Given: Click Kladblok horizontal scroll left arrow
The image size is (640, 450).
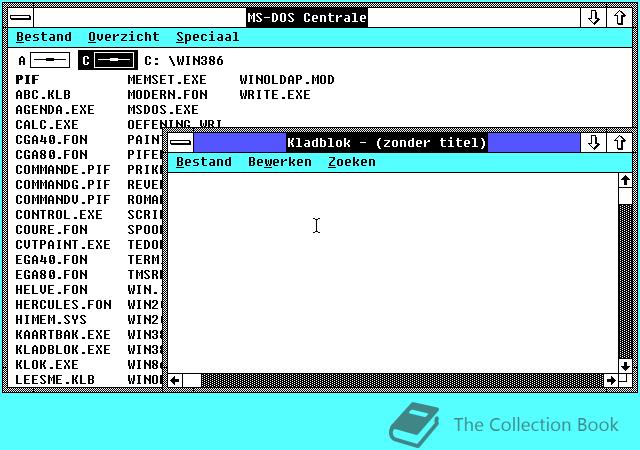Looking at the screenshot, I should click(x=175, y=381).
